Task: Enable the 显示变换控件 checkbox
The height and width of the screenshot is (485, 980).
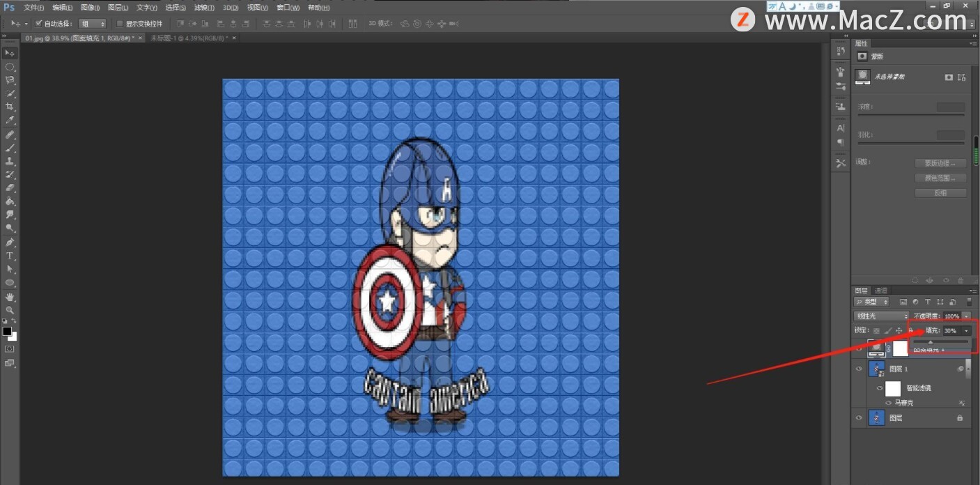Action: point(119,24)
